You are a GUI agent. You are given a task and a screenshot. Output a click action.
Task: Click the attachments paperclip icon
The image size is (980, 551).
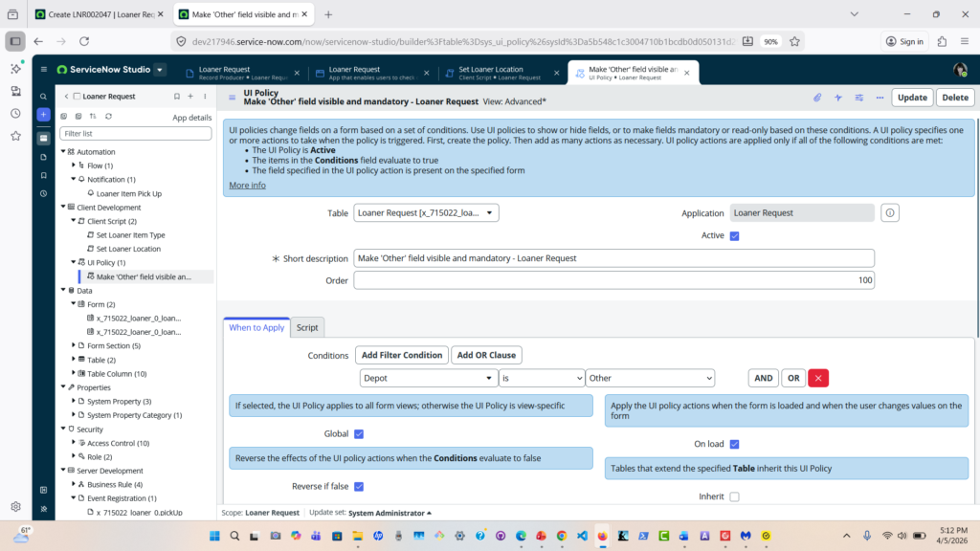click(x=817, y=98)
